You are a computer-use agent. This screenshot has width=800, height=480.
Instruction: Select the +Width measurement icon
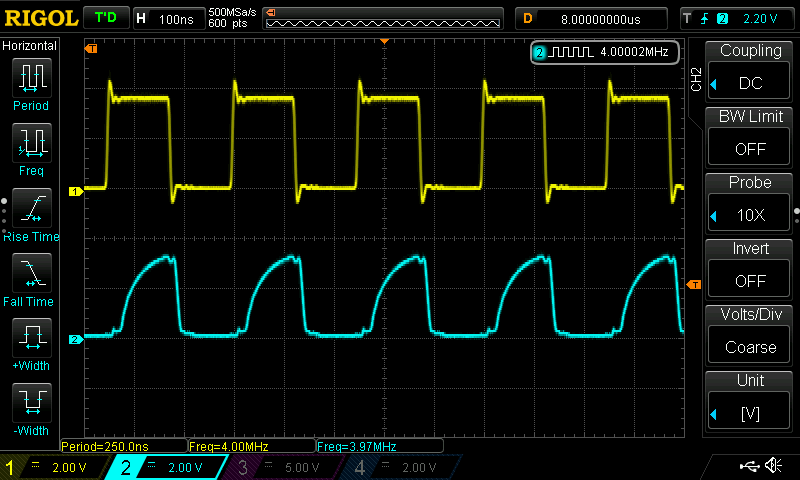click(32, 340)
